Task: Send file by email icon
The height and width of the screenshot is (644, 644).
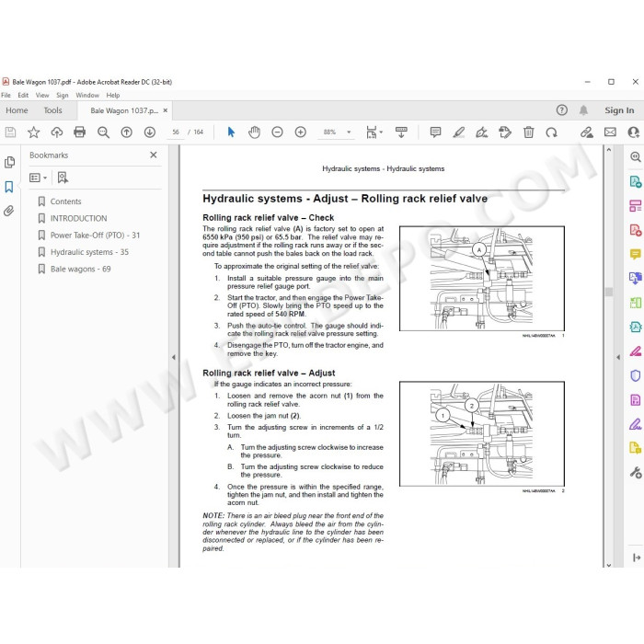Action: tap(610, 132)
